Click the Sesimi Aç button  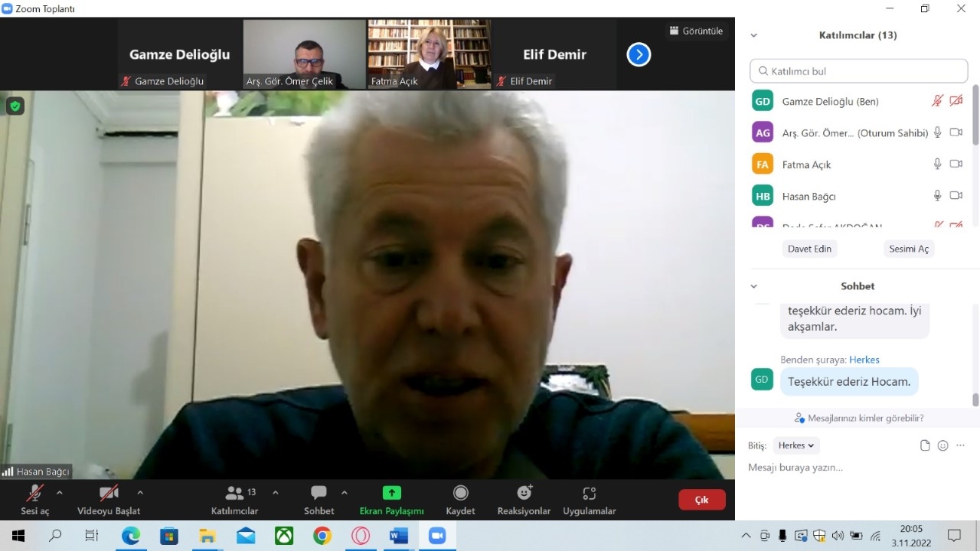click(x=909, y=249)
